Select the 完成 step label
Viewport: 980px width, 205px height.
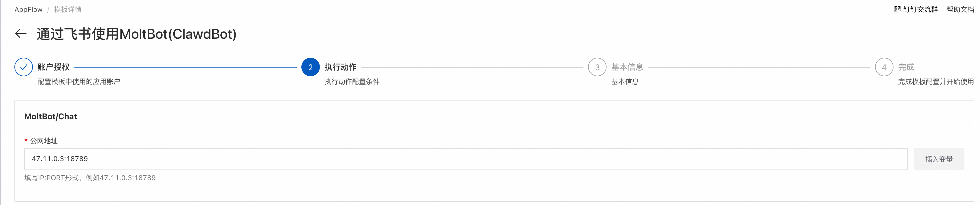click(905, 67)
